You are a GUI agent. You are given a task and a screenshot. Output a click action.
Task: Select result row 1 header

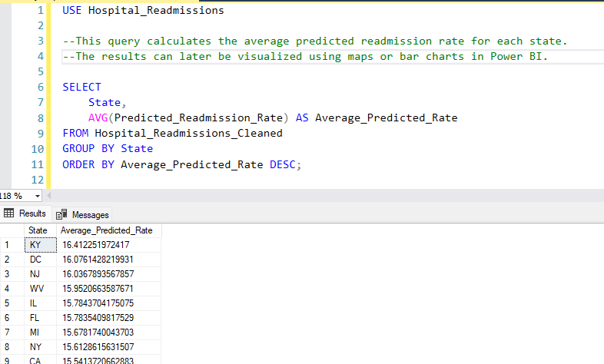pyautogui.click(x=12, y=245)
